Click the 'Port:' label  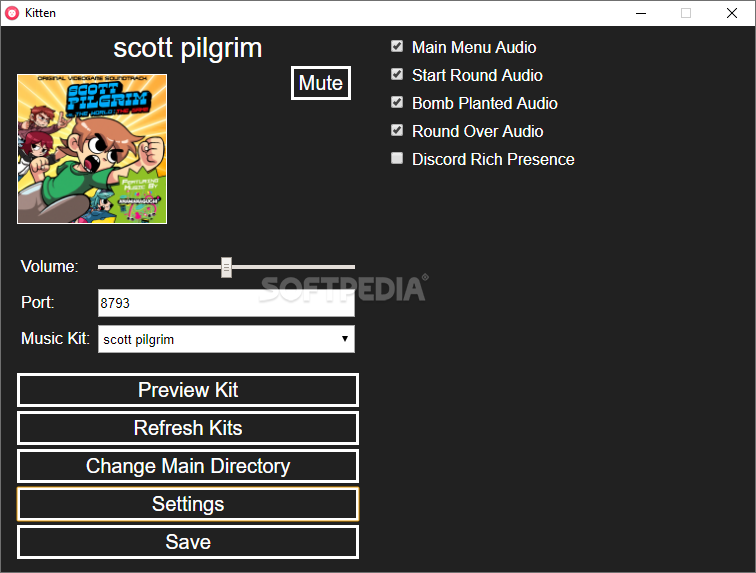(x=38, y=302)
